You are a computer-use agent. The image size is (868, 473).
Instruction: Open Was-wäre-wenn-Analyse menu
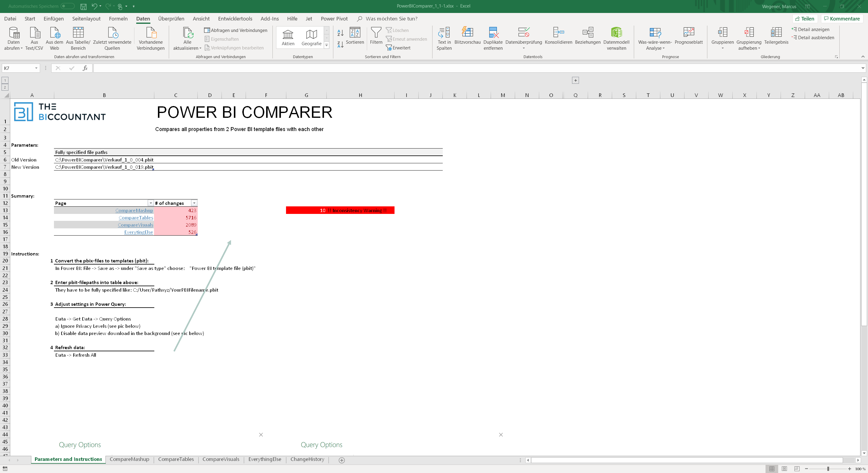[655, 39]
